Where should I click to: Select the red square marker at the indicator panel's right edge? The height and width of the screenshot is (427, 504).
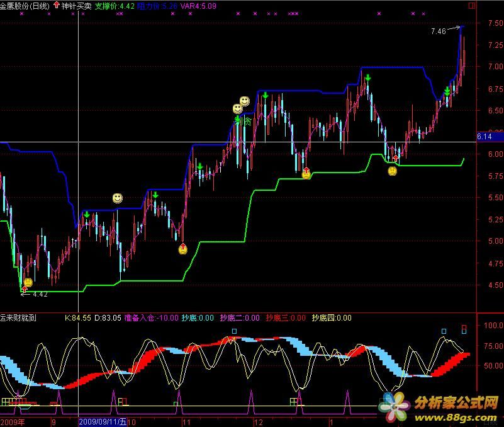(464, 327)
